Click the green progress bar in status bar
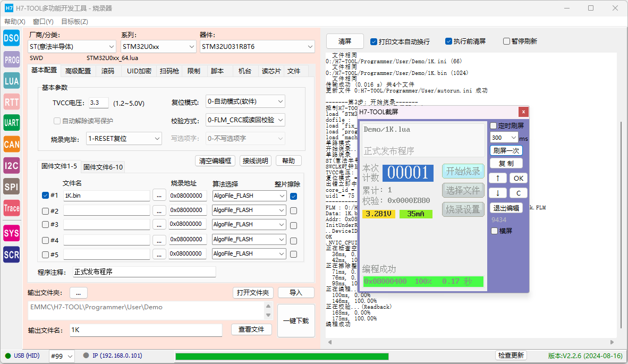The height and width of the screenshot is (364, 628). (x=282, y=357)
